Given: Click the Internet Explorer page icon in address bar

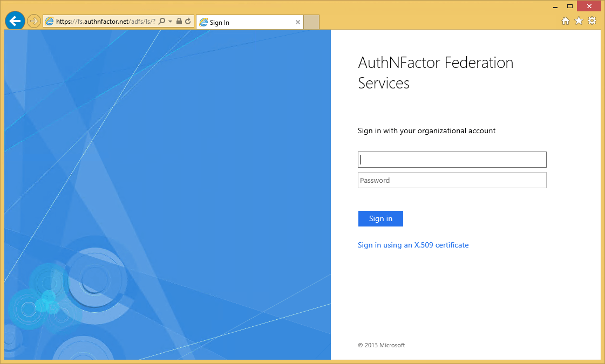Looking at the screenshot, I should pyautogui.click(x=50, y=21).
